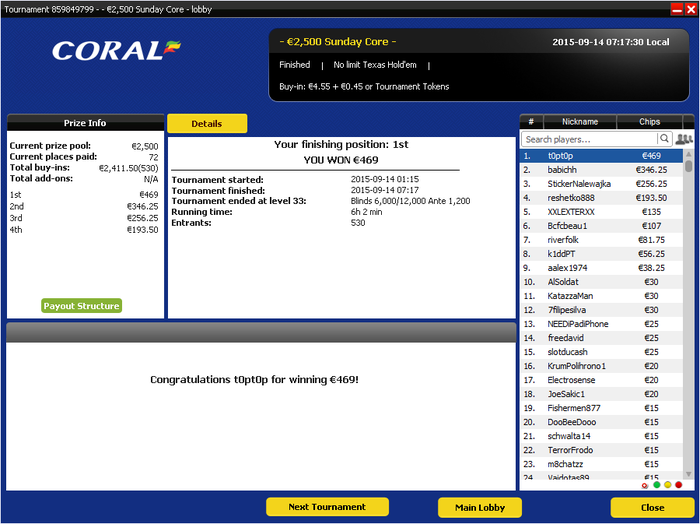Select player babichh in the list

click(601, 170)
